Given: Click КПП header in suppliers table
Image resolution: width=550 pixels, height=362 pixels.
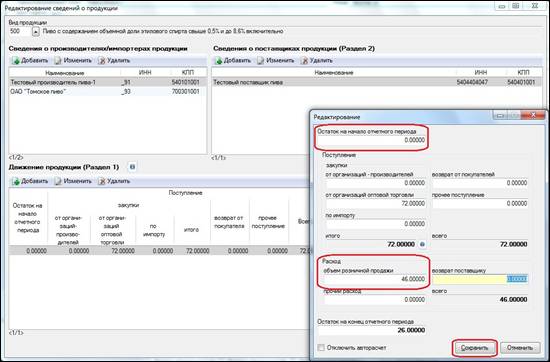Looking at the screenshot, I should (x=523, y=73).
